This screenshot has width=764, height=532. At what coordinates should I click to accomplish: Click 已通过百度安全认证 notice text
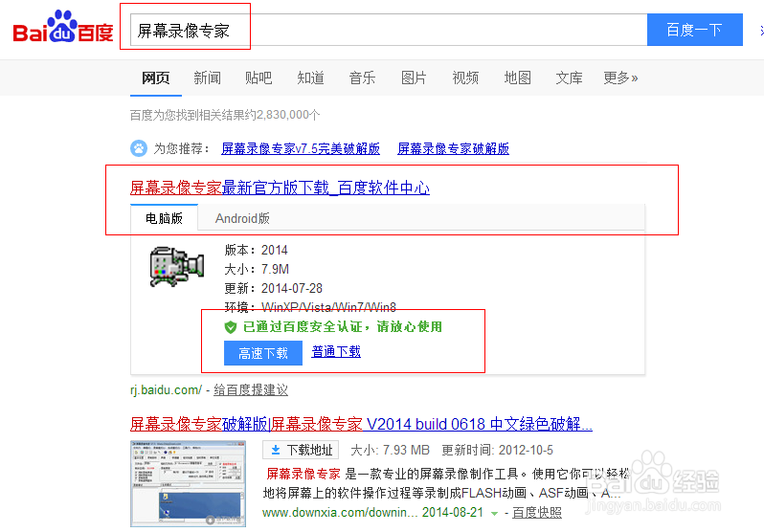pos(343,327)
